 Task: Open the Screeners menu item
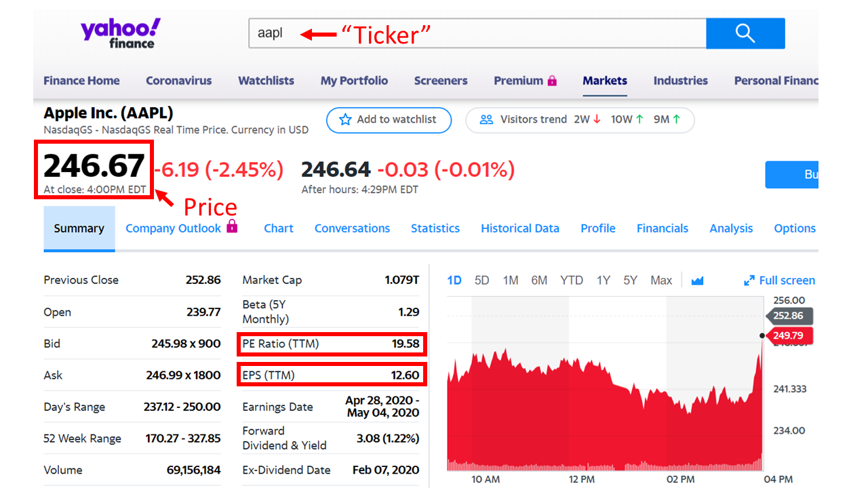(441, 81)
